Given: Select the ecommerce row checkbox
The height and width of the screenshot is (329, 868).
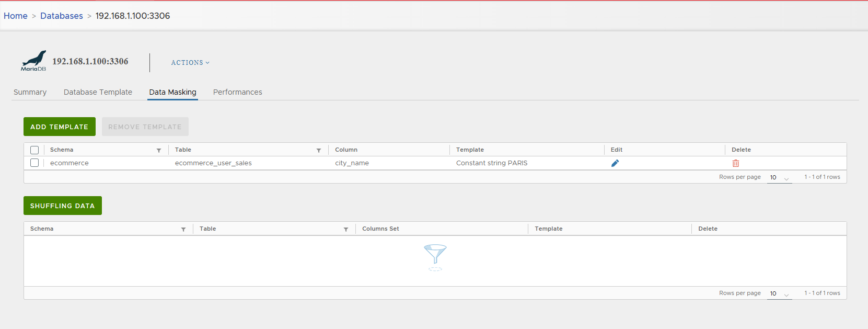Looking at the screenshot, I should pos(34,163).
